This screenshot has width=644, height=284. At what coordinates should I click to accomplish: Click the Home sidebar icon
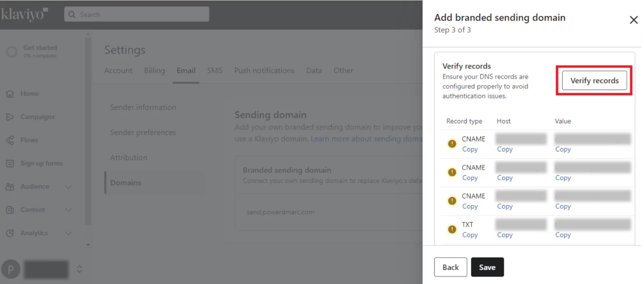coord(10,94)
